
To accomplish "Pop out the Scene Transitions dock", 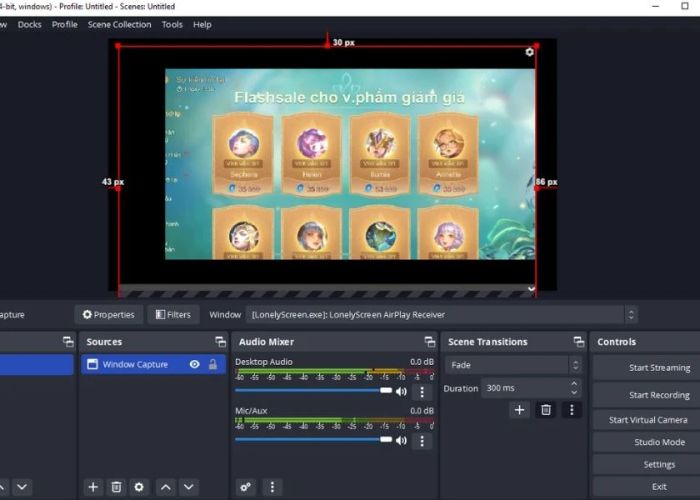I will click(x=579, y=342).
